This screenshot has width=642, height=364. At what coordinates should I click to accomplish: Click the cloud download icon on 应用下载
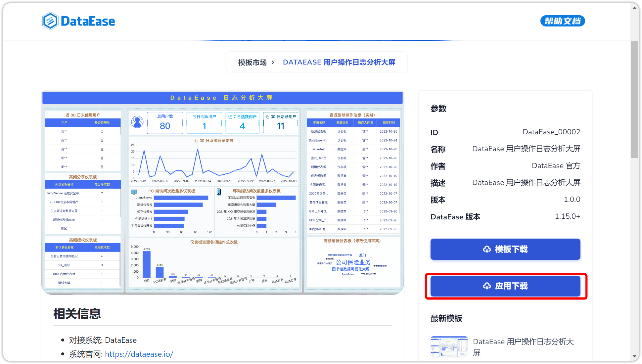pos(487,286)
